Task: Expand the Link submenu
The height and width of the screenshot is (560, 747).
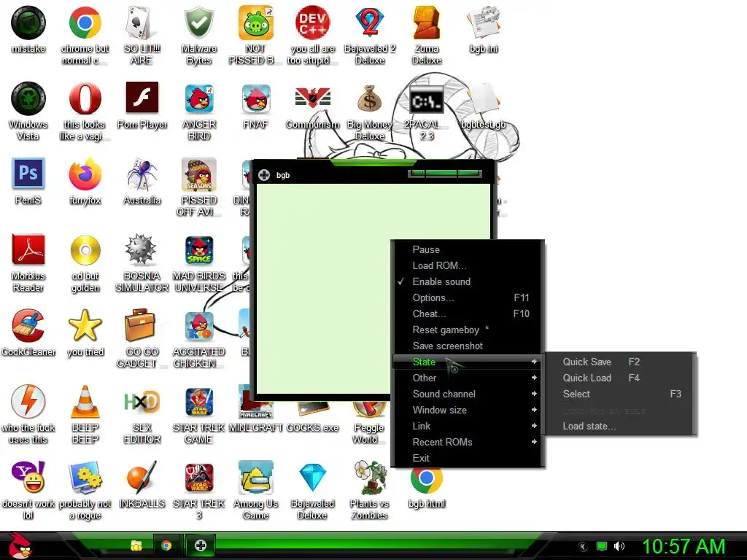Action: [x=466, y=426]
